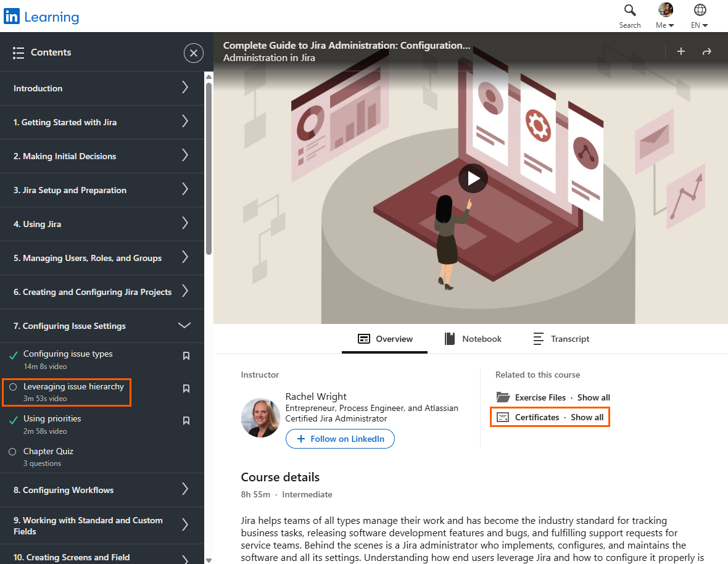
Task: Play the course video
Action: click(473, 178)
